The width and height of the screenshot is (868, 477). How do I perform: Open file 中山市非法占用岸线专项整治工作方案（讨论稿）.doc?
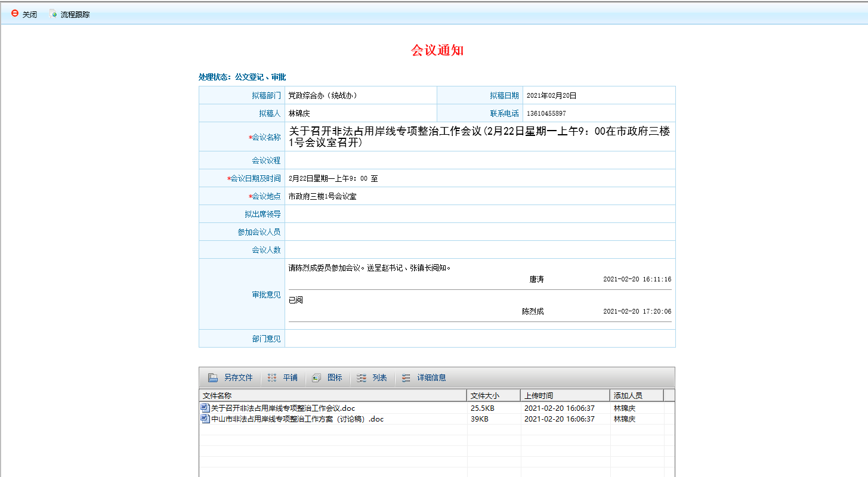click(297, 419)
